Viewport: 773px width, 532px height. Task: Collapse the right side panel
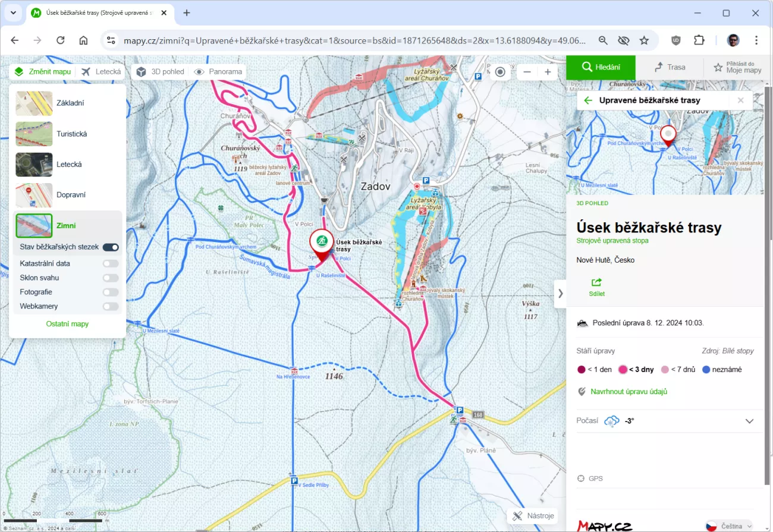pyautogui.click(x=560, y=293)
